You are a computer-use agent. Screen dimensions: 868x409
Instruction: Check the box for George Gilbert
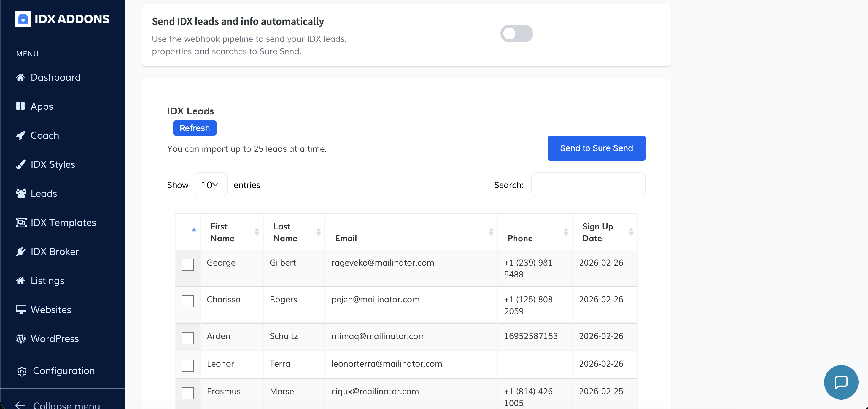click(x=188, y=265)
